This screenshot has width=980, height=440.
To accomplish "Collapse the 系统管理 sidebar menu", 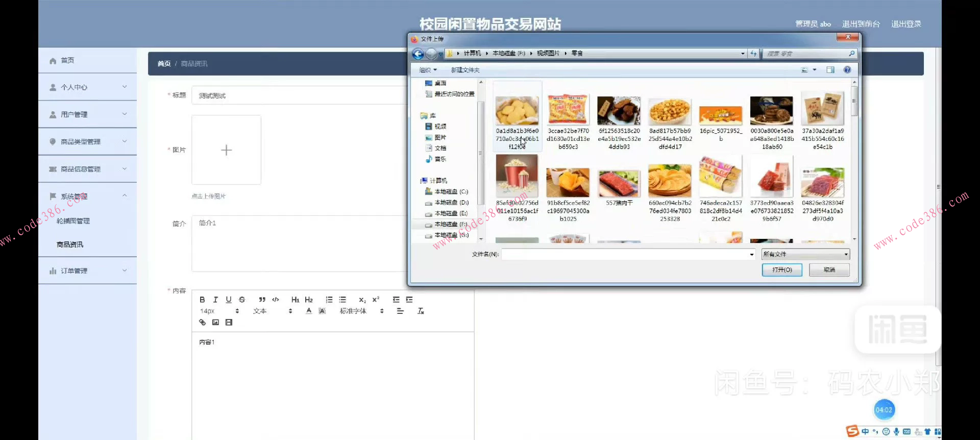I will tap(87, 197).
